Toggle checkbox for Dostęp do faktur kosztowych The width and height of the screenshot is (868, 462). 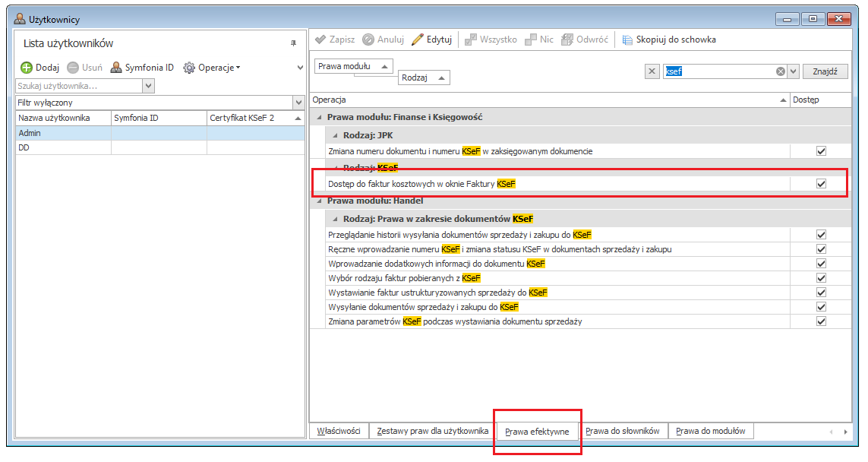[x=820, y=184]
